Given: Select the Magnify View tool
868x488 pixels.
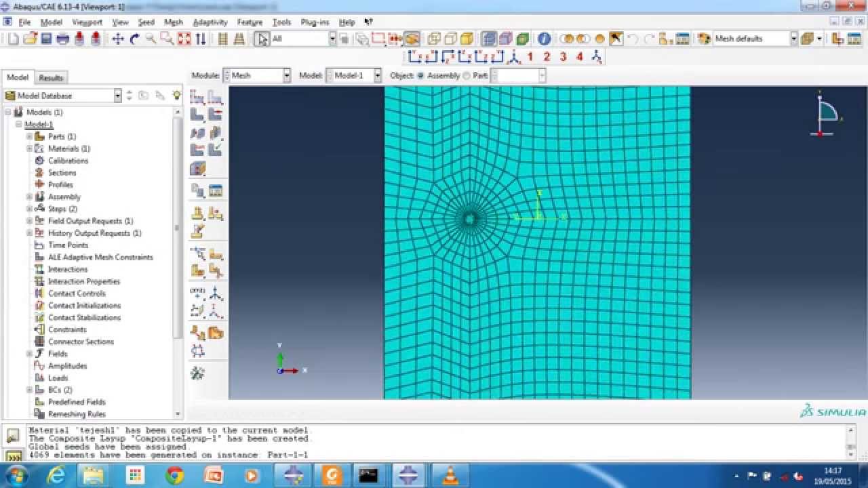Looking at the screenshot, I should 151,39.
